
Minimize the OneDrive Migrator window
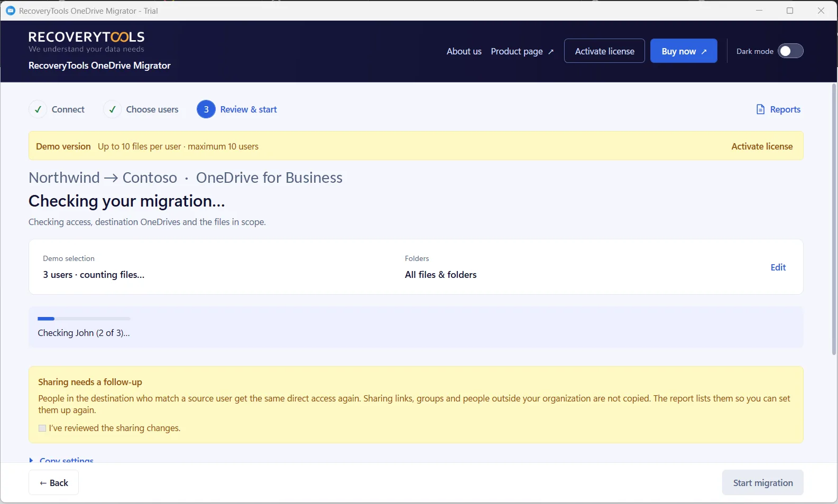759,11
